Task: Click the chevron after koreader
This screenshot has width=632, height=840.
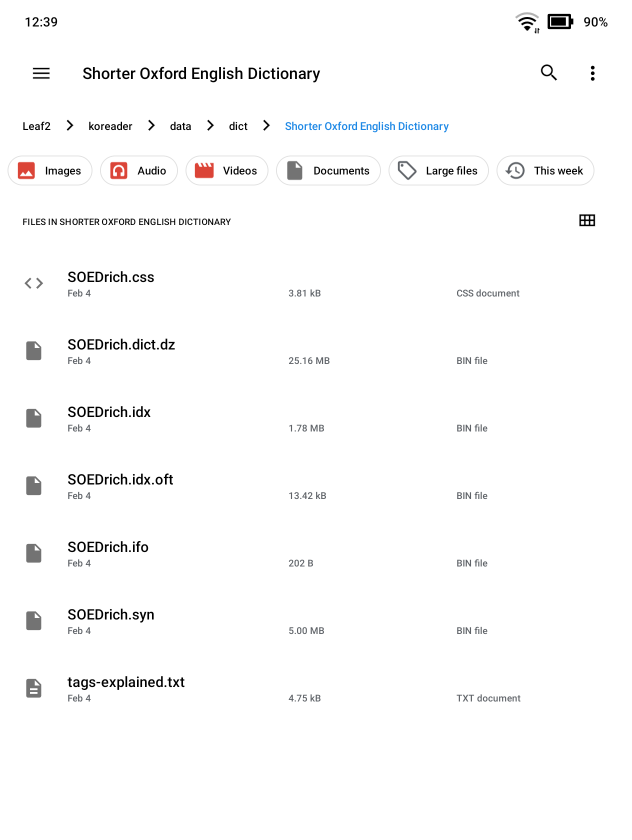Action: click(x=151, y=125)
